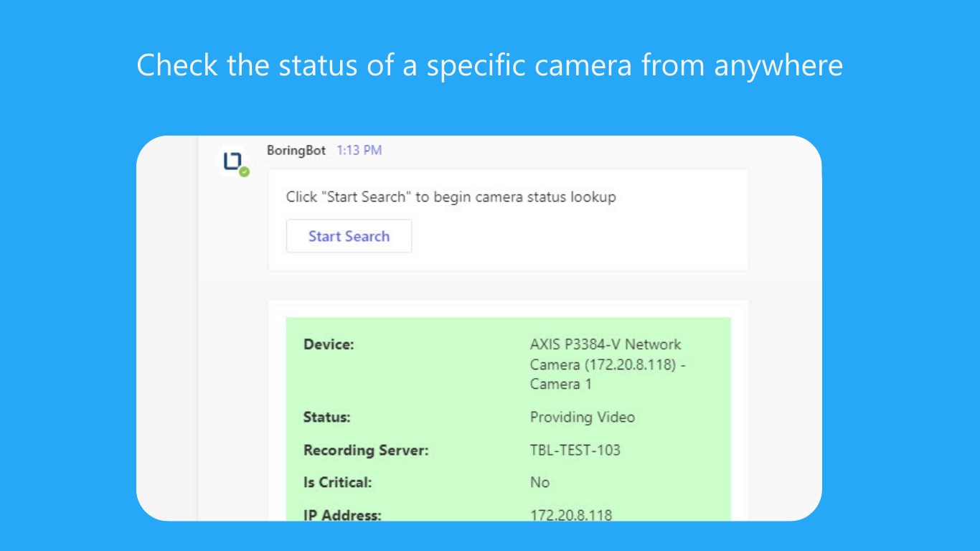Select the Is Critical label
Viewport: 980px width, 551px height.
(x=337, y=482)
